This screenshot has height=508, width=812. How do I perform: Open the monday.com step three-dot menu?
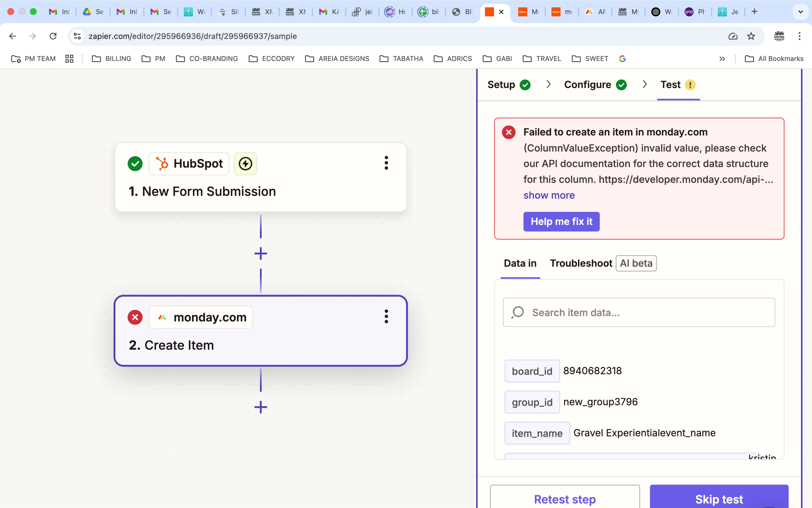click(386, 316)
